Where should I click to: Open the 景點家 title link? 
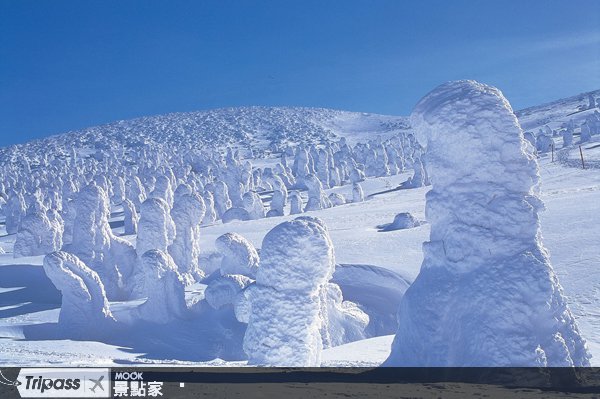pos(138,389)
